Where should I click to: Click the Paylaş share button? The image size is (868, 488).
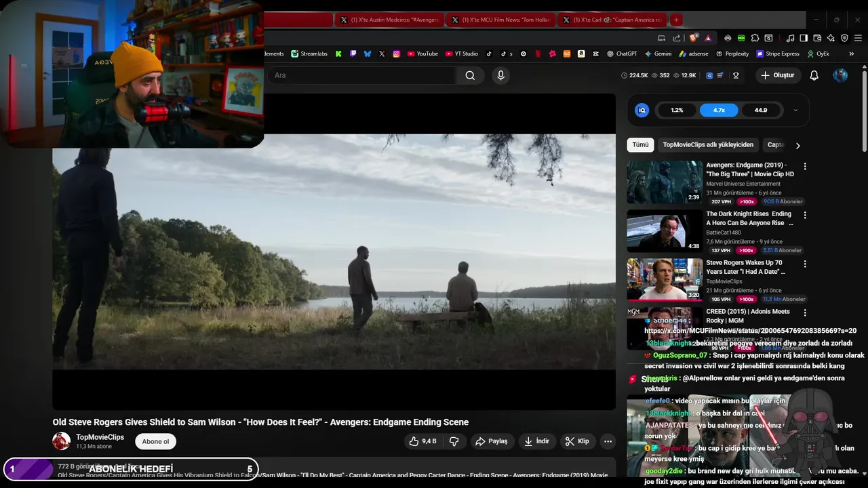click(491, 441)
